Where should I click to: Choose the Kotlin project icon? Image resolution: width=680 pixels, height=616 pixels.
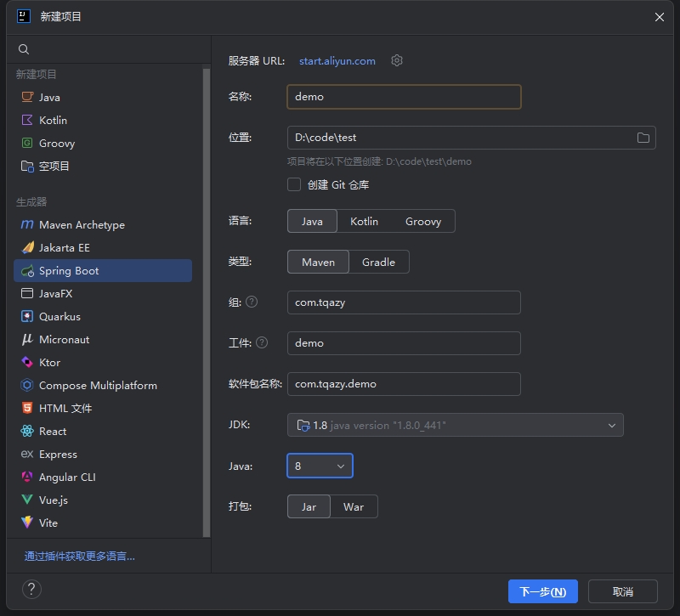(x=27, y=120)
